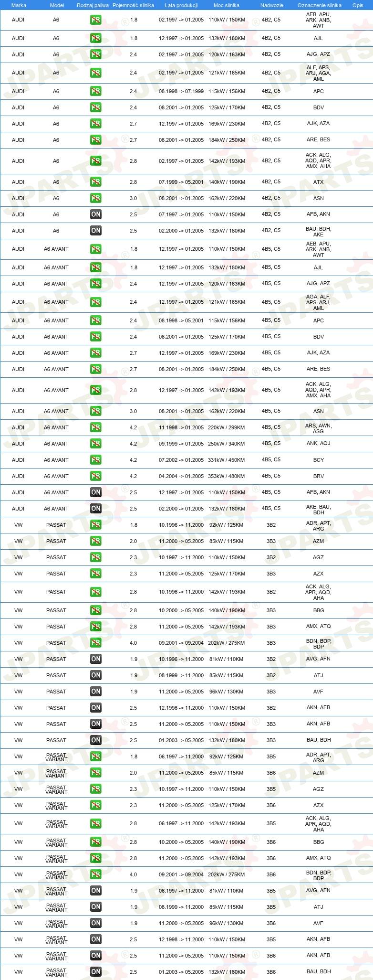Click the Pojemność silnika column header
The height and width of the screenshot is (980, 373).
point(133,5)
